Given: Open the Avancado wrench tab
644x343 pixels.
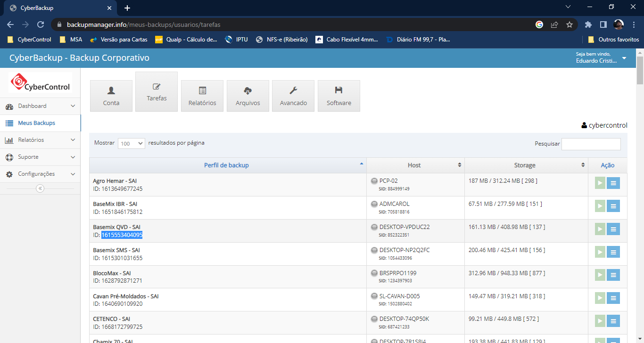Looking at the screenshot, I should click(293, 96).
